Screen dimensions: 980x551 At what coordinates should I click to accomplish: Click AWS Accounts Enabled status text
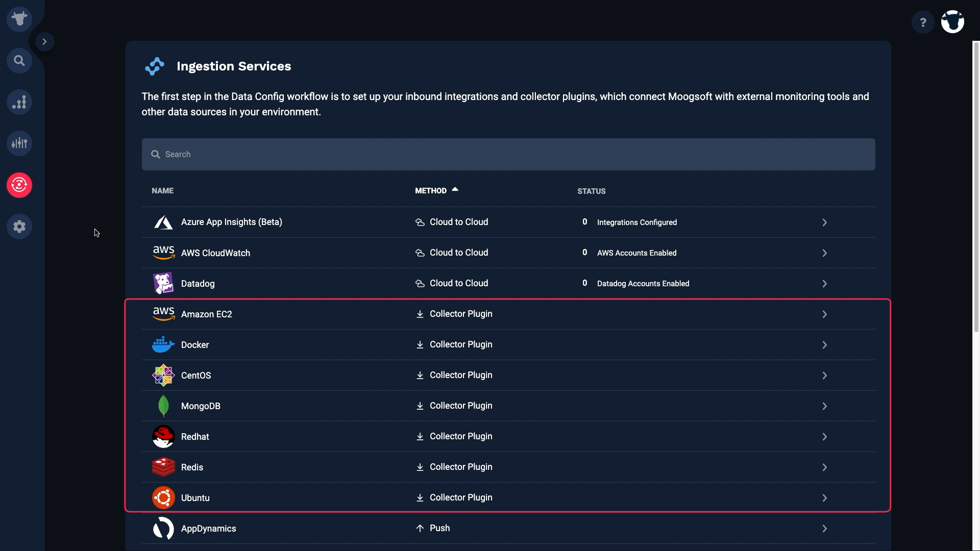(x=636, y=253)
